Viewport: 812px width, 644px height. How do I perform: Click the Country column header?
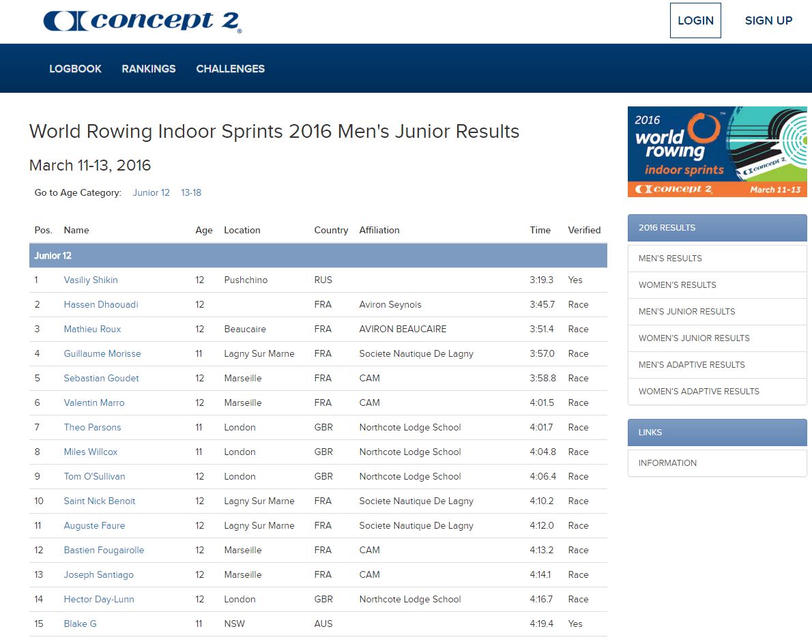pos(331,231)
